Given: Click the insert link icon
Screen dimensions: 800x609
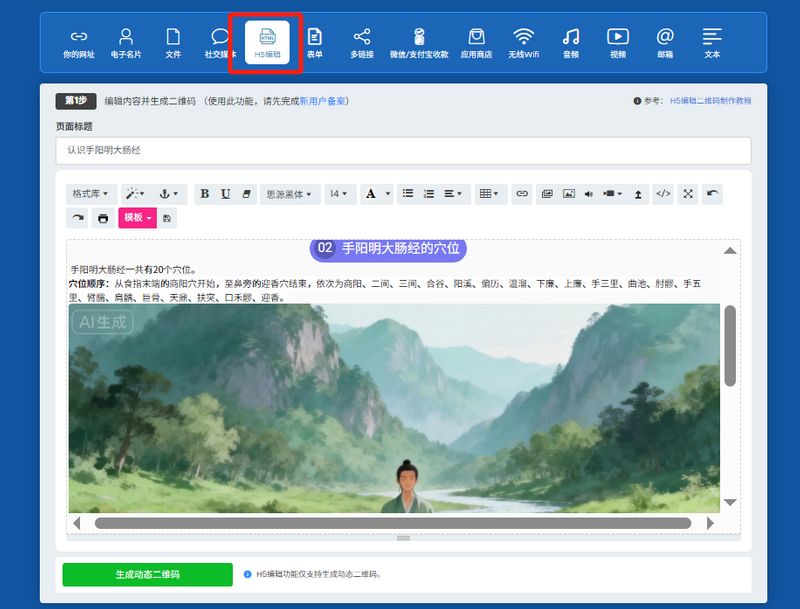Looking at the screenshot, I should [521, 194].
